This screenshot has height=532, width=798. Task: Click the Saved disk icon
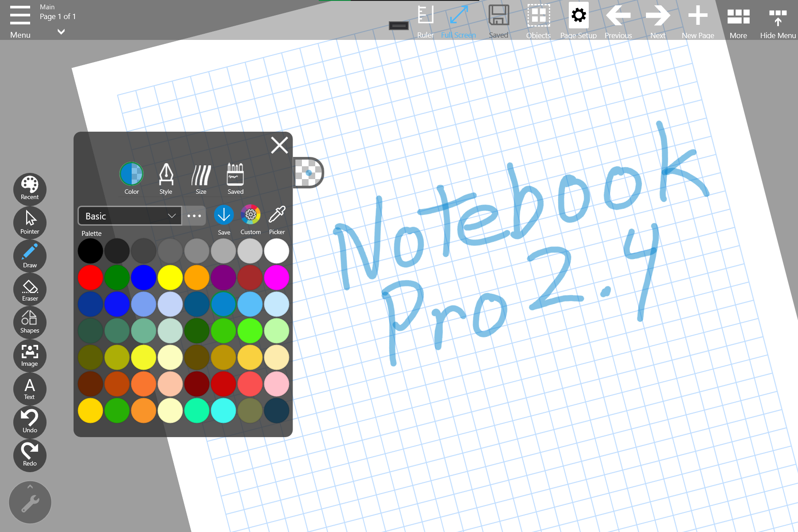coord(499,20)
